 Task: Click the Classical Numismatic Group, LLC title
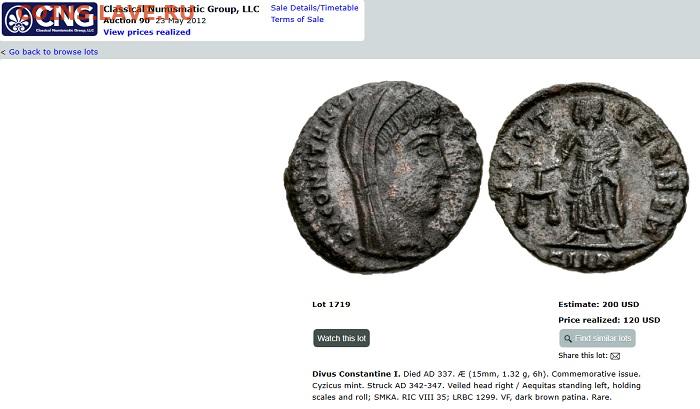181,9
